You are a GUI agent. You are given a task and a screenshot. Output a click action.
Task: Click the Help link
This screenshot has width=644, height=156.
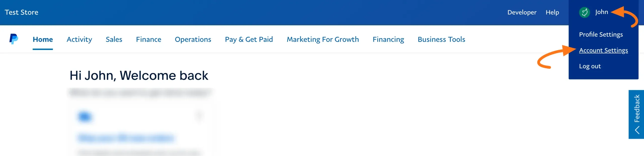(x=552, y=12)
